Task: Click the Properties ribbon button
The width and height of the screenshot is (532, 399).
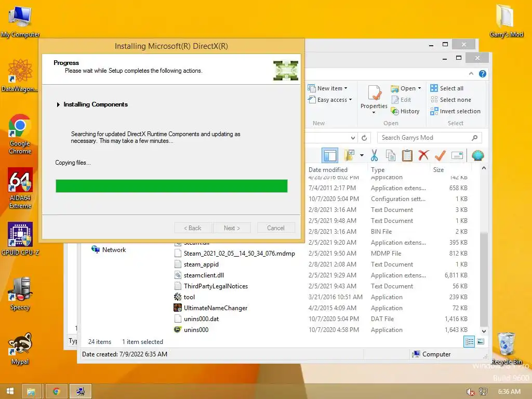Action: (374, 99)
